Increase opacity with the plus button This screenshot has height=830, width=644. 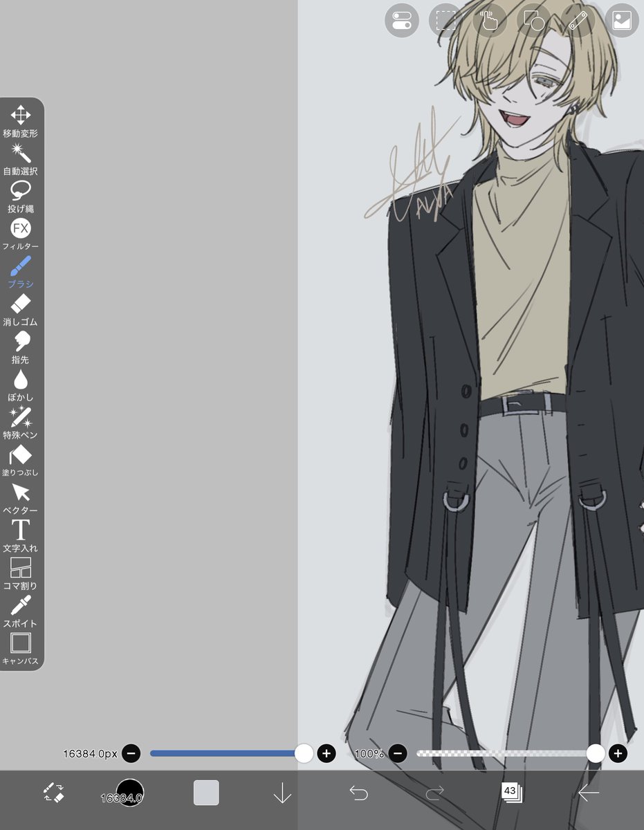coord(618,753)
